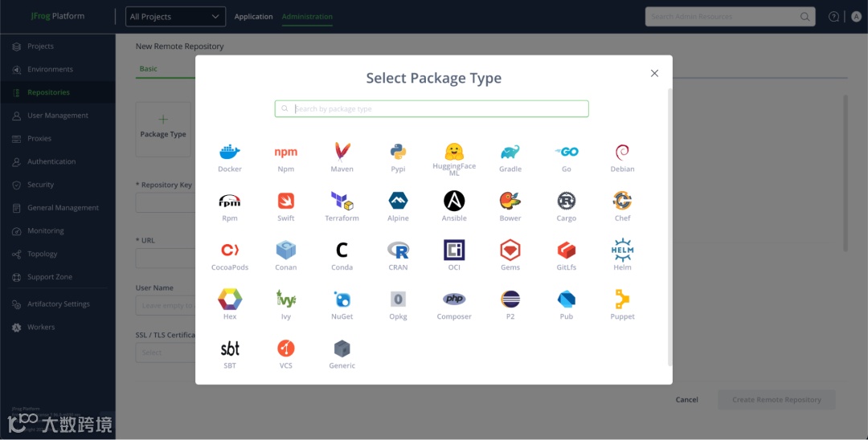Click the Search Admin Resources field

coord(730,17)
